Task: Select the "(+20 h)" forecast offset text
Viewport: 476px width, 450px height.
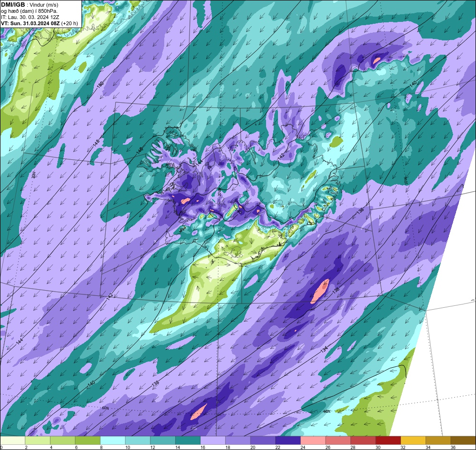Action: coord(69,23)
